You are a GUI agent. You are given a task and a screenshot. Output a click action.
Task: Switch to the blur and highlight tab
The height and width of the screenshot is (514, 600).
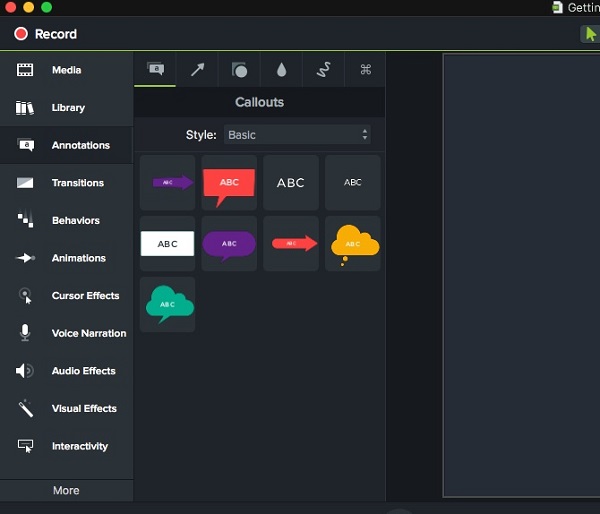(281, 70)
